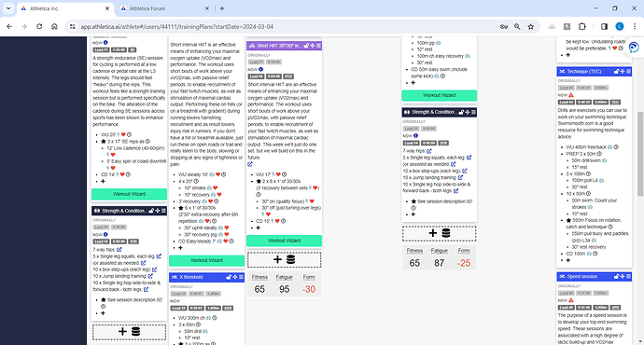Click the move arrows icon on X threshold card

coord(235,277)
